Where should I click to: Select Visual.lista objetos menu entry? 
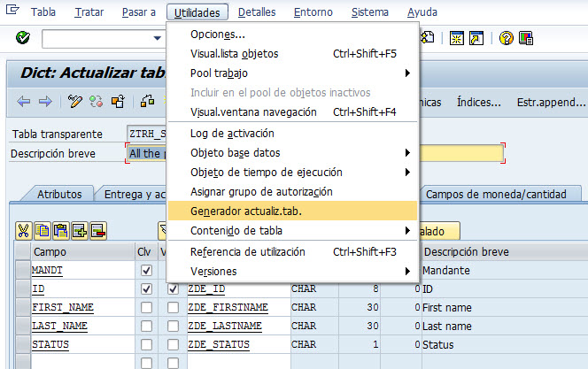292,54
